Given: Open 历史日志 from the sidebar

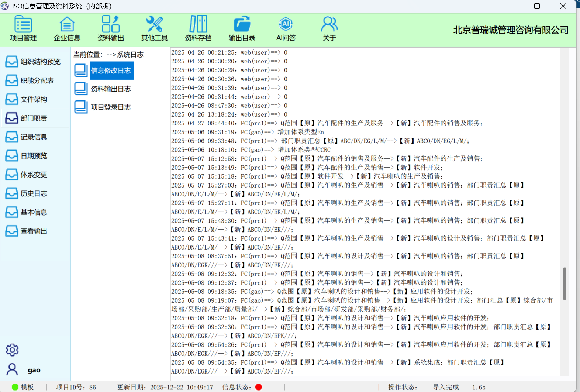Looking at the screenshot, I should tap(35, 193).
